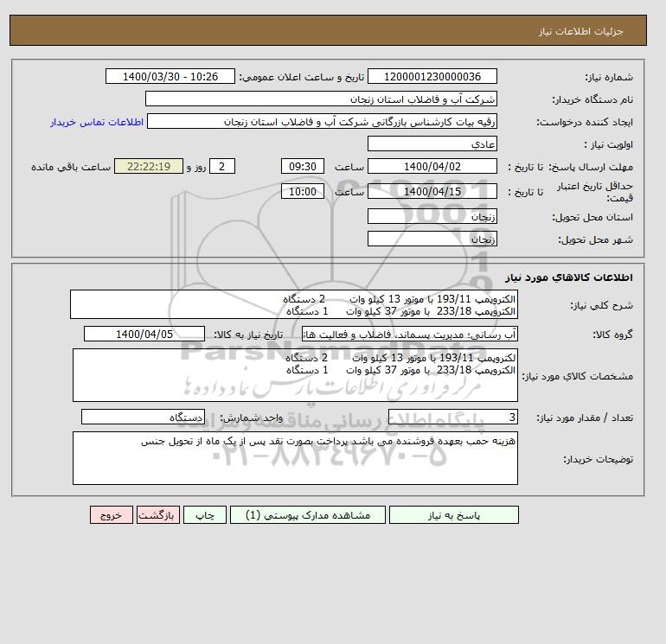Click the label نام دستگاه خریدار
The height and width of the screenshot is (644, 666).
(592, 99)
